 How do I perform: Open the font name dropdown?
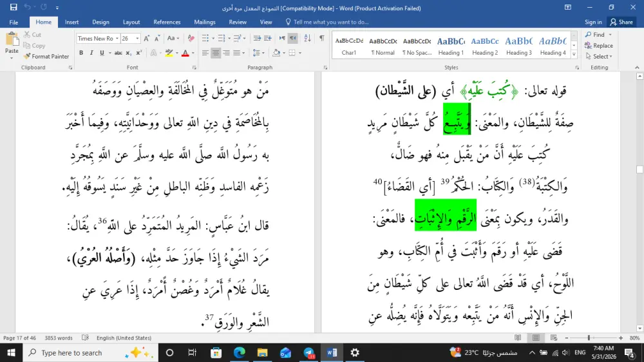(117, 38)
